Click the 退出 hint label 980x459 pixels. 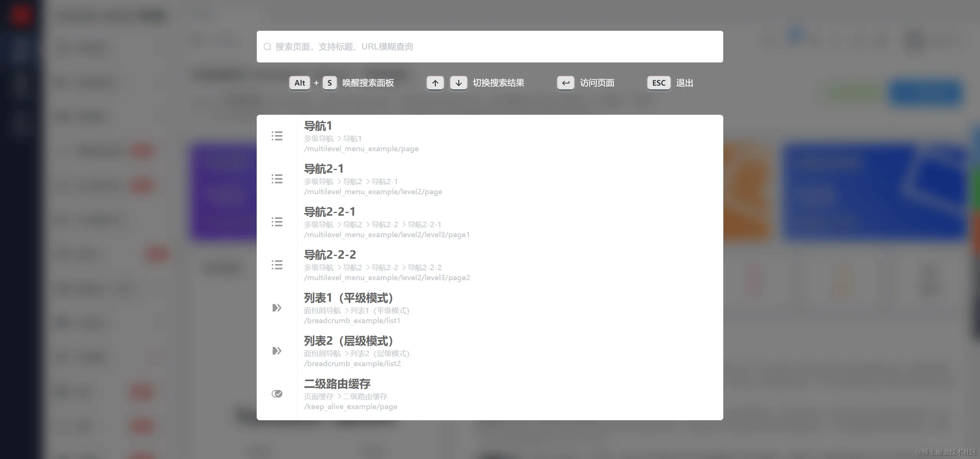click(685, 83)
